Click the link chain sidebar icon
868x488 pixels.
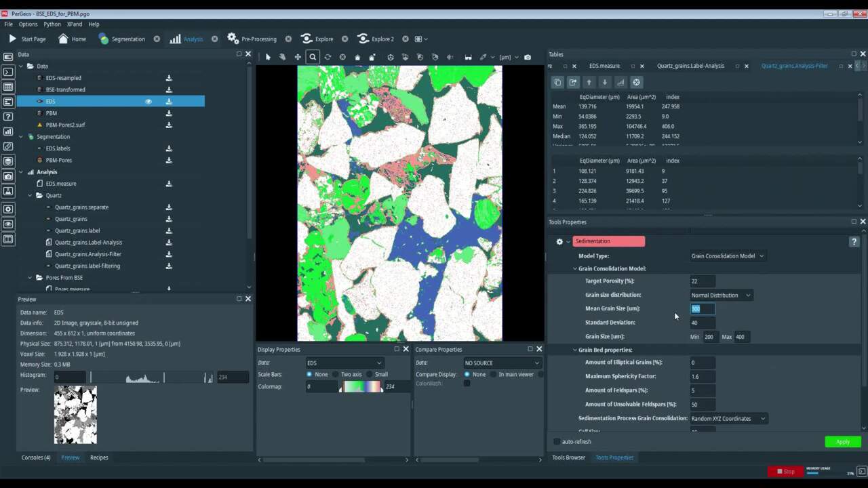pyautogui.click(x=8, y=146)
